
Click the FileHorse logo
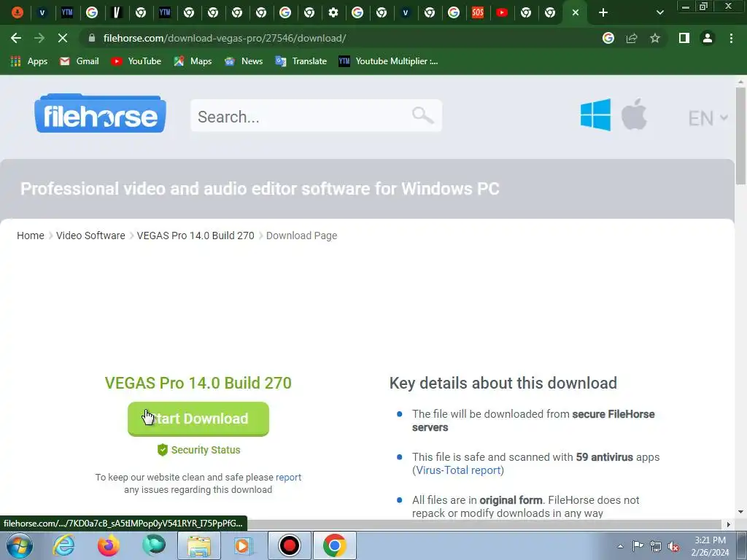click(100, 114)
